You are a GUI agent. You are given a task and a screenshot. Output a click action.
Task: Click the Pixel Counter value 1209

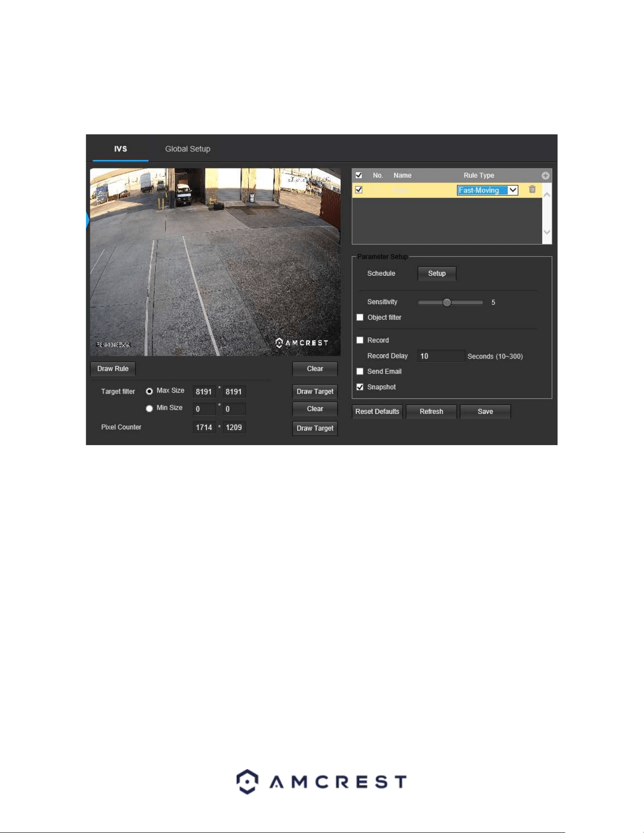(234, 427)
